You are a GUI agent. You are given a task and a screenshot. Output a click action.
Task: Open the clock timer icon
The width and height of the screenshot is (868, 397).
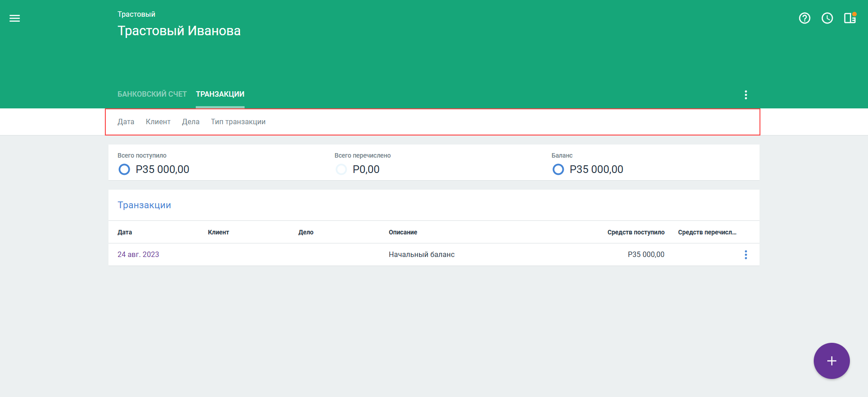pyautogui.click(x=827, y=19)
